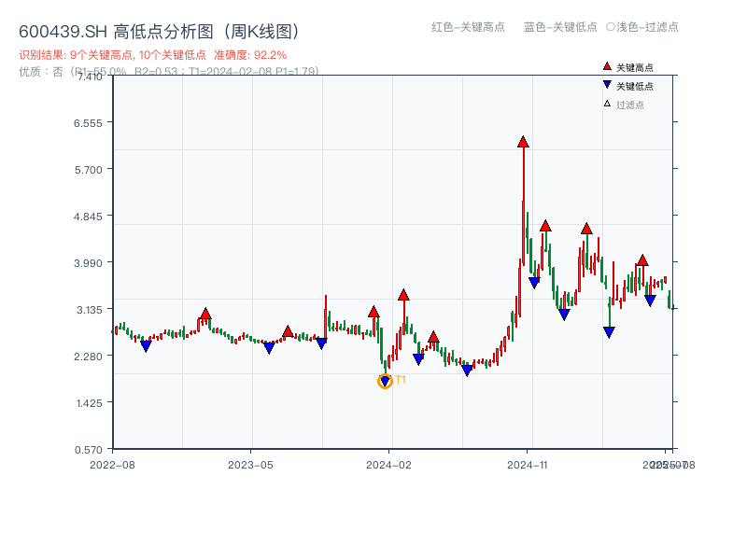This screenshot has width=747, height=560.
Task: Select the blue low marker between the two 4.8-level highs
Action: pyautogui.click(x=564, y=315)
